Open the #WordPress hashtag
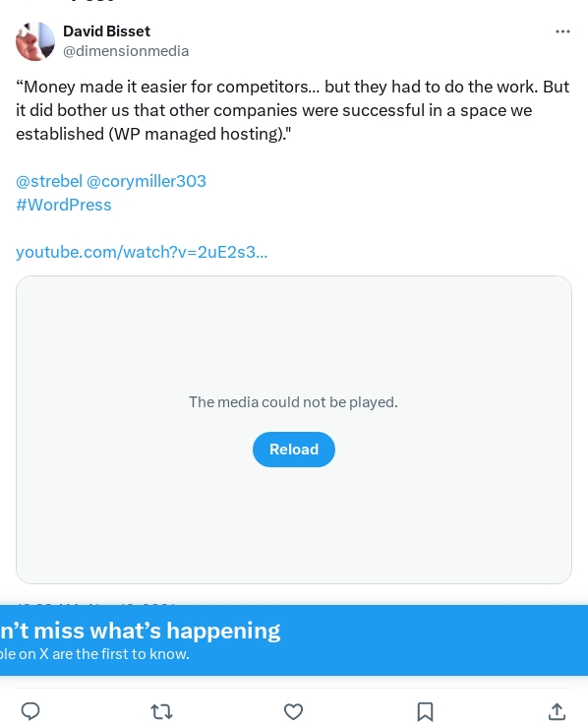This screenshot has height=725, width=588. [x=64, y=205]
